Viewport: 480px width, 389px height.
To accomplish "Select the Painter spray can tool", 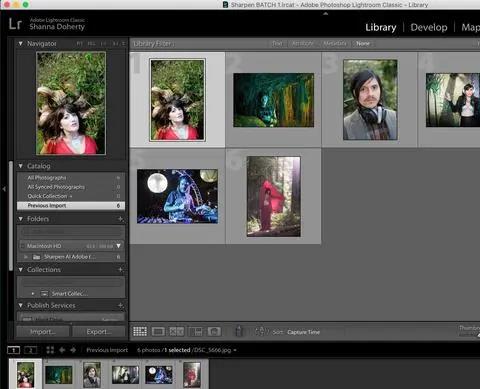I will pos(238,331).
